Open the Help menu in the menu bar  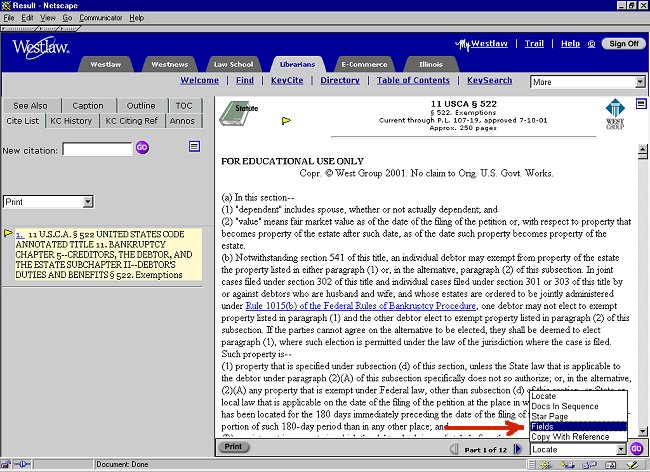(136, 18)
